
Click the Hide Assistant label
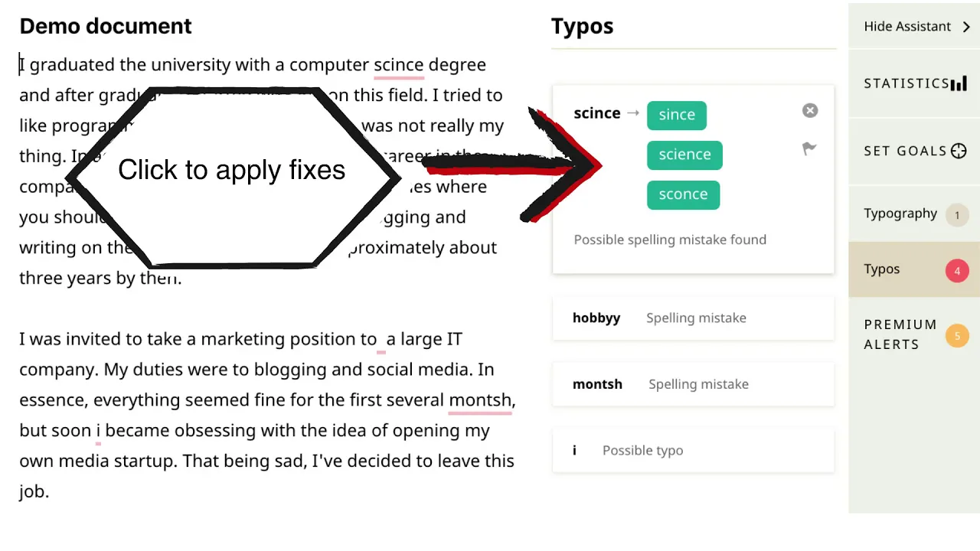click(907, 27)
